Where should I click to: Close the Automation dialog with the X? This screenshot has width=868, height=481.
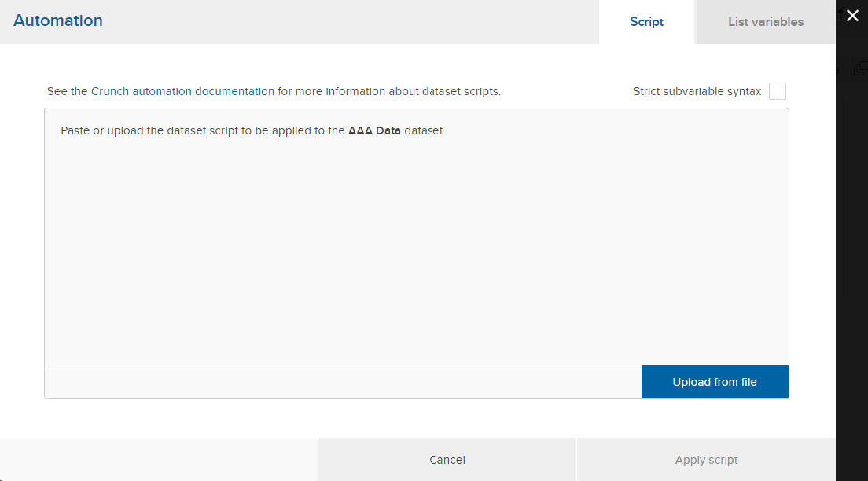click(x=852, y=16)
